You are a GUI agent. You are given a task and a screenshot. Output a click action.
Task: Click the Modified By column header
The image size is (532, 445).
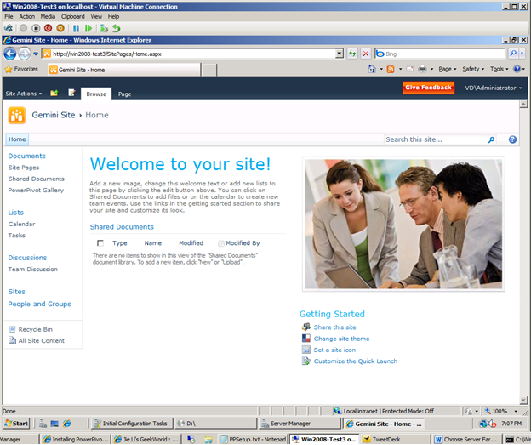coord(243,243)
